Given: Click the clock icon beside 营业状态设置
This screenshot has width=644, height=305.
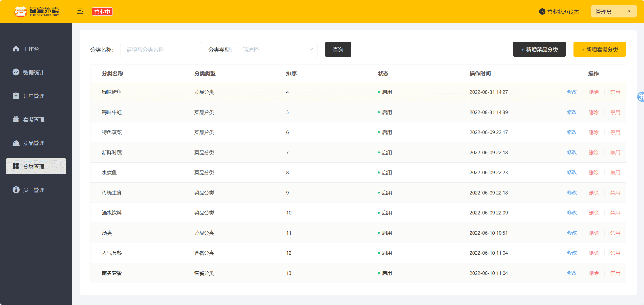Looking at the screenshot, I should [x=542, y=12].
